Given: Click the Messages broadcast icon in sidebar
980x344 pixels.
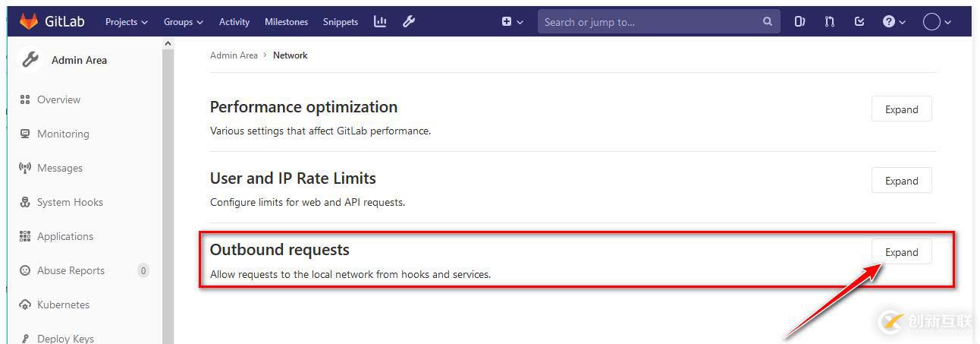Looking at the screenshot, I should click(24, 168).
